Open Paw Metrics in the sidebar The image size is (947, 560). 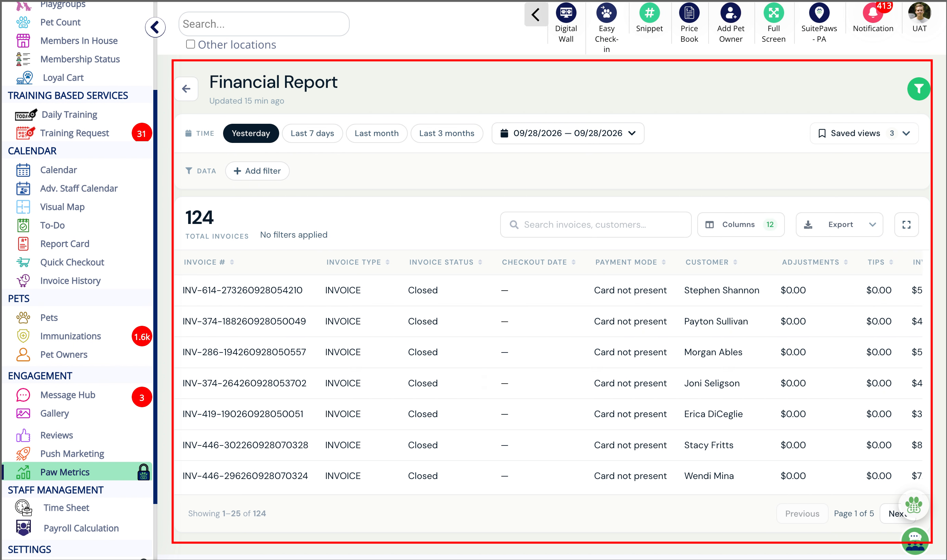pyautogui.click(x=77, y=472)
